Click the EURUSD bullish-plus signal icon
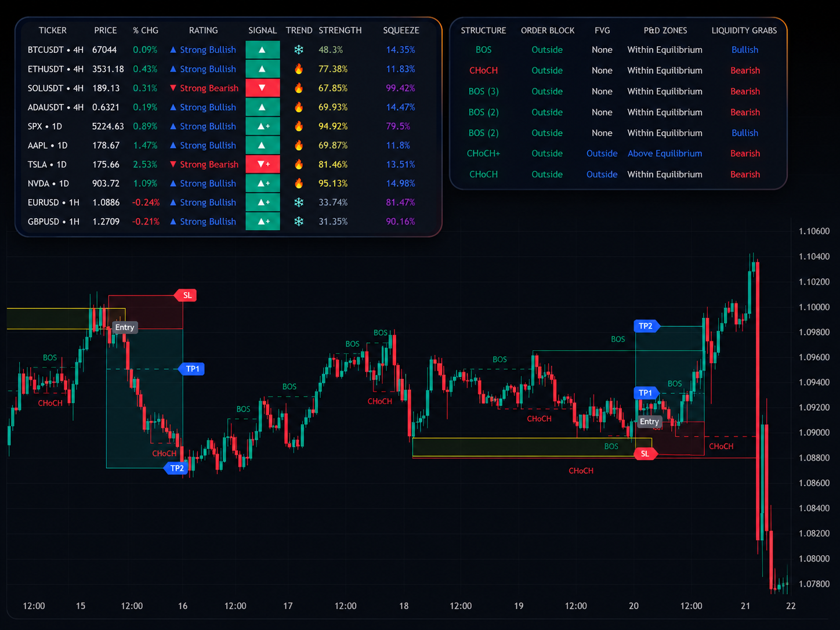 coord(262,202)
